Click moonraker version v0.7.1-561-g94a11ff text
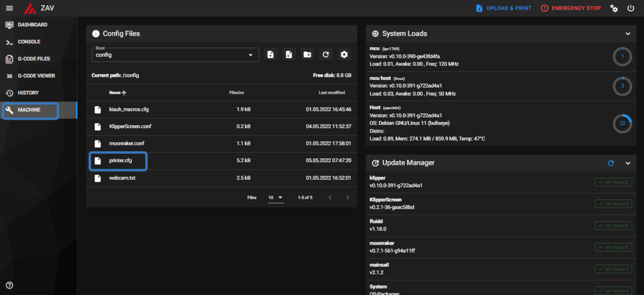644x295 pixels. 392,250
